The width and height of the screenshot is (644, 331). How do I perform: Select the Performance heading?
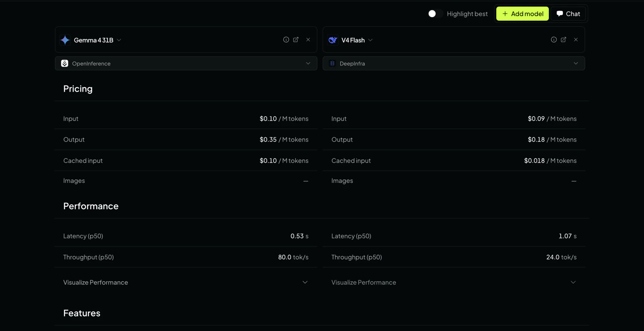pos(91,206)
